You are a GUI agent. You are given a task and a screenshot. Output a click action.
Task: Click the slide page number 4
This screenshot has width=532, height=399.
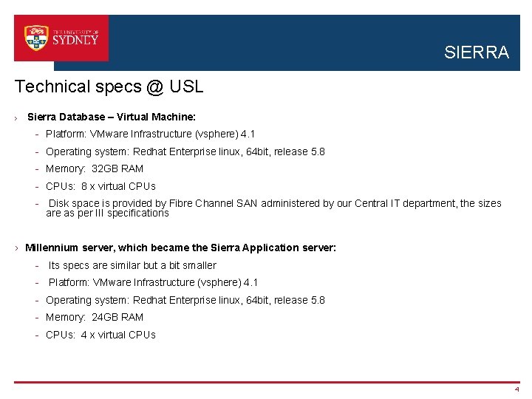(516, 389)
